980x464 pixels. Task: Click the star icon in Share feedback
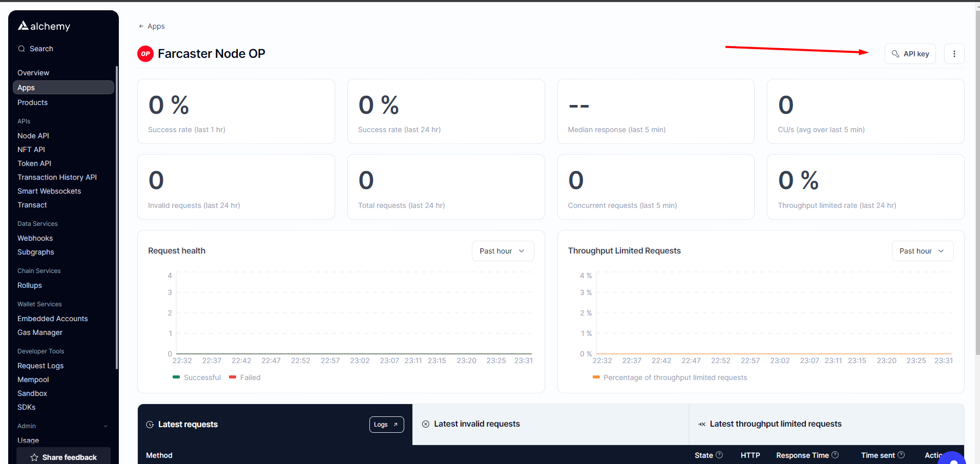pyautogui.click(x=34, y=457)
